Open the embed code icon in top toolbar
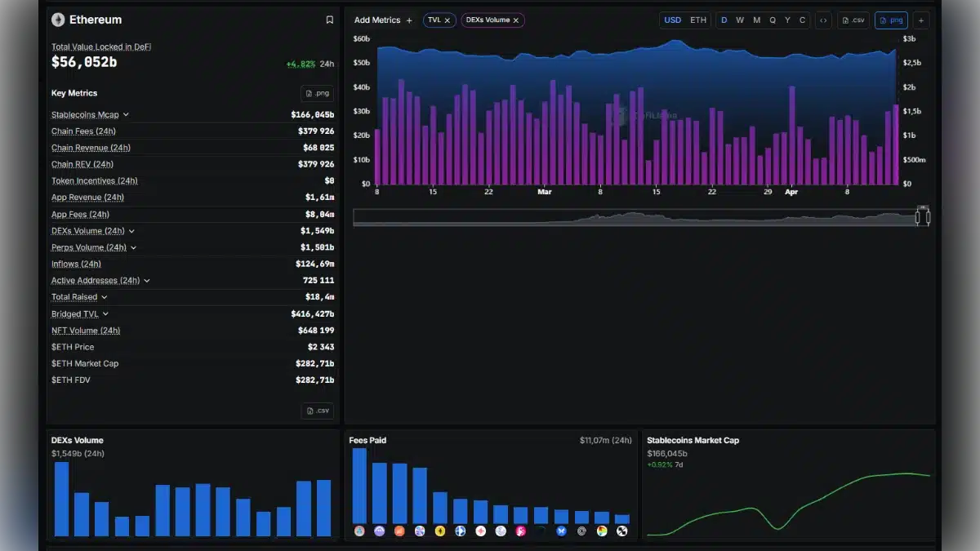The height and width of the screenshot is (551, 980). coord(825,20)
